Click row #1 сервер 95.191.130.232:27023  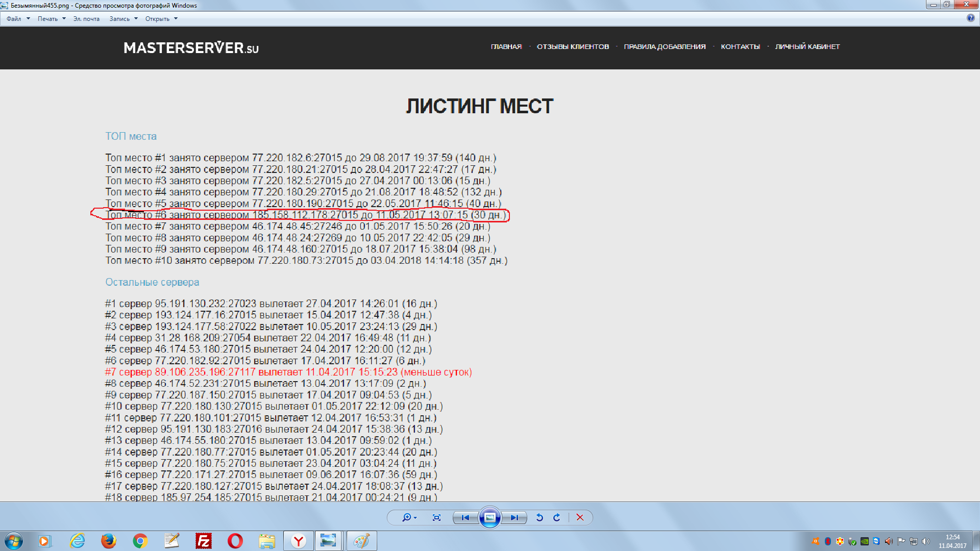271,304
